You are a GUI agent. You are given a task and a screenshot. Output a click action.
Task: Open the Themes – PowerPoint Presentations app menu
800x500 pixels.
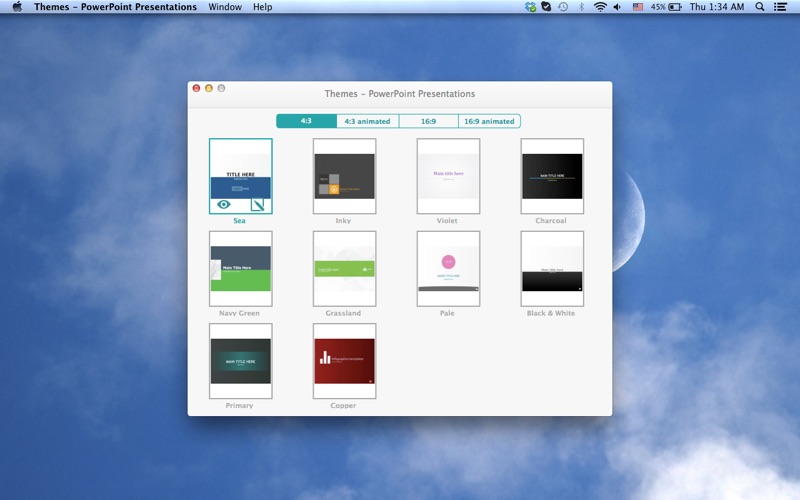click(115, 7)
